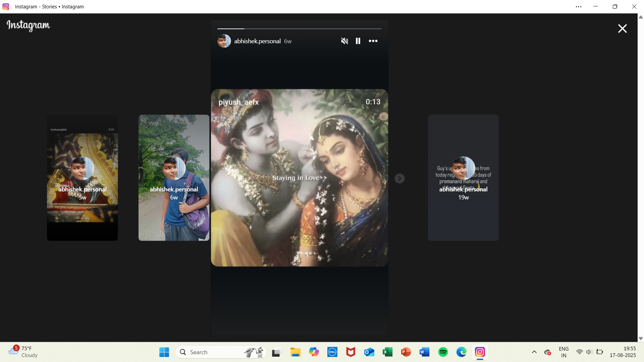
Task: Close the stories viewer with X
Action: pos(622,28)
